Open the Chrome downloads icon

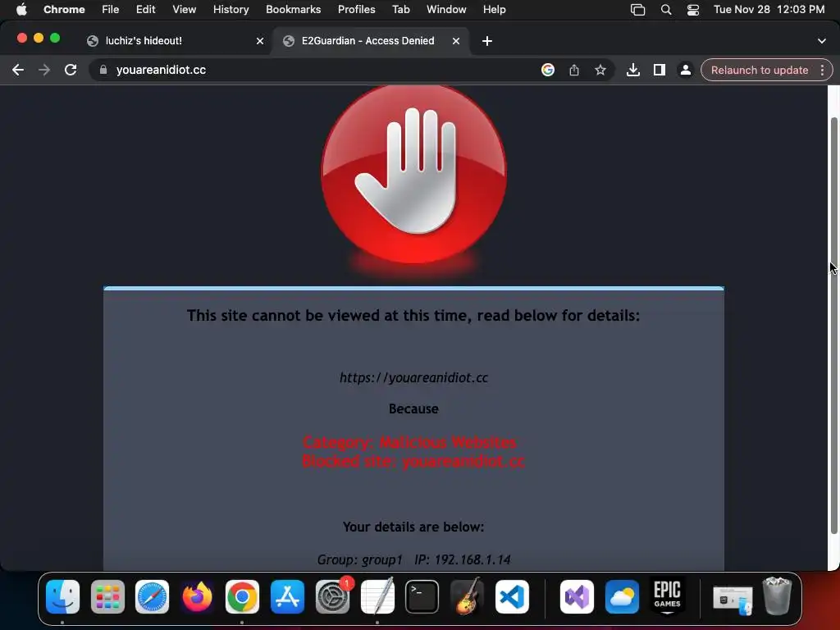click(633, 71)
